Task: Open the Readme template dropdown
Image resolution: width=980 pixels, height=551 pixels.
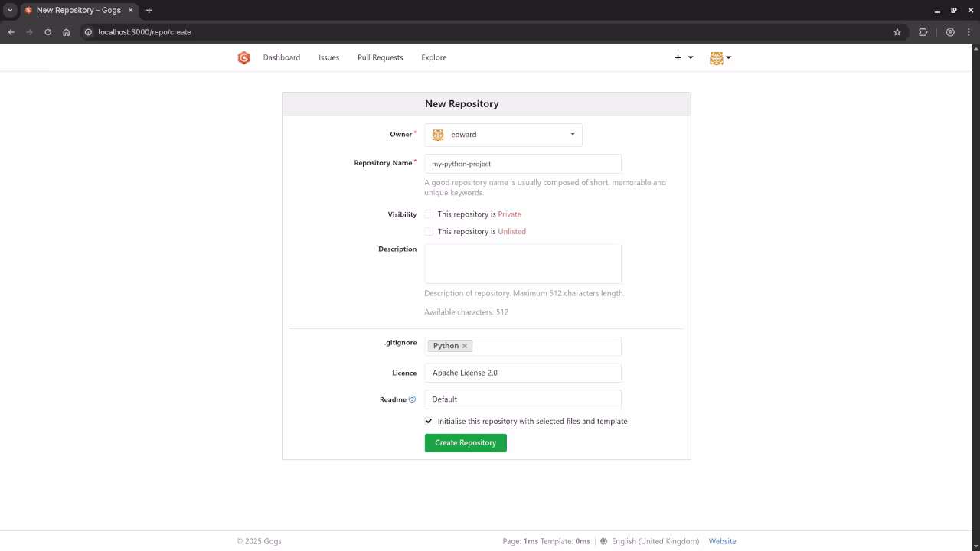Action: click(x=523, y=399)
